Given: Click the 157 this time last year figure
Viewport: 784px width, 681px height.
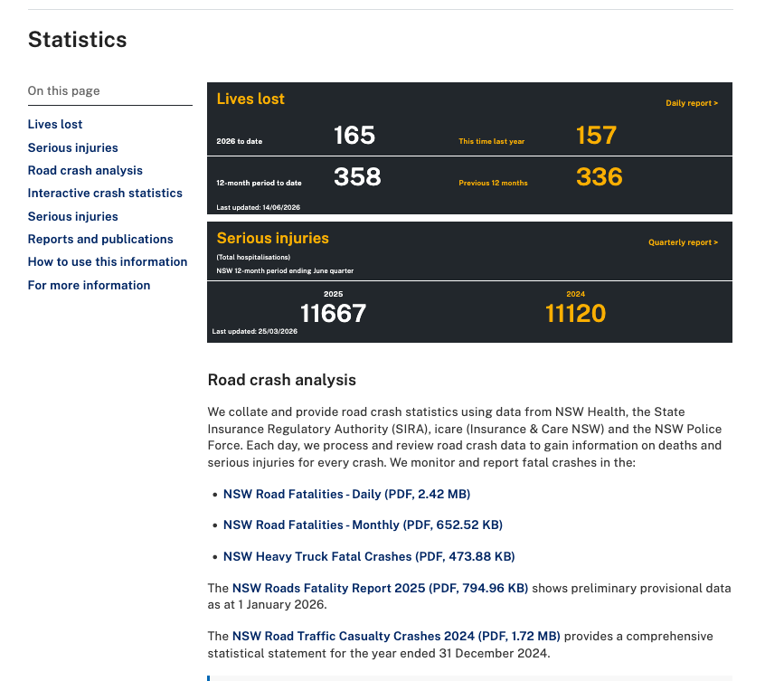Looking at the screenshot, I should pos(596,135).
